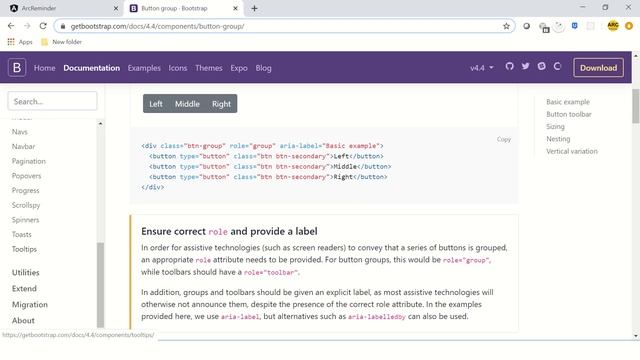This screenshot has width=640, height=360.
Task: Click the Bootstrap B logo
Action: tap(17, 68)
